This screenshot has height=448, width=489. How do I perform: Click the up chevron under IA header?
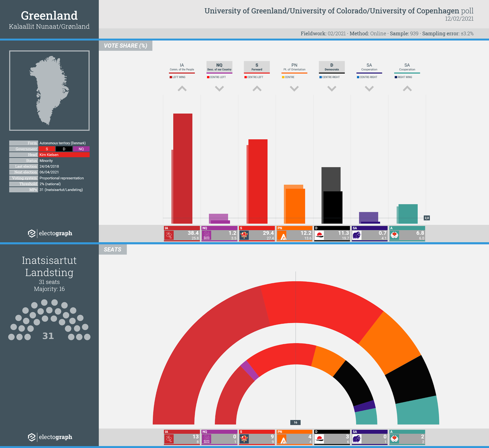click(x=182, y=89)
